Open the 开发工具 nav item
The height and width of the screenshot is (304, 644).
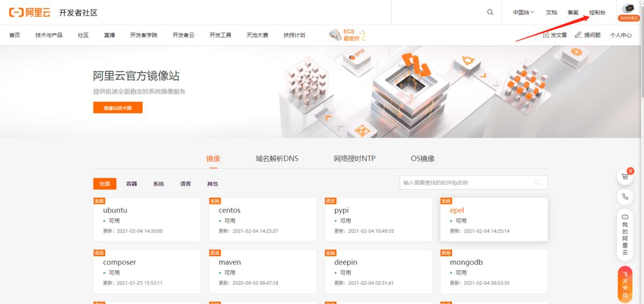tap(221, 35)
